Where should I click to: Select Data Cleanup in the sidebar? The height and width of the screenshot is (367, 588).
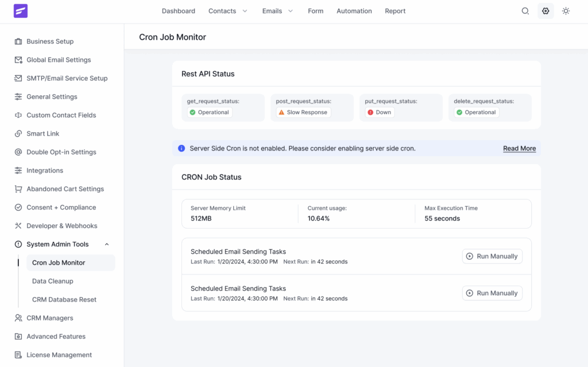(54, 281)
